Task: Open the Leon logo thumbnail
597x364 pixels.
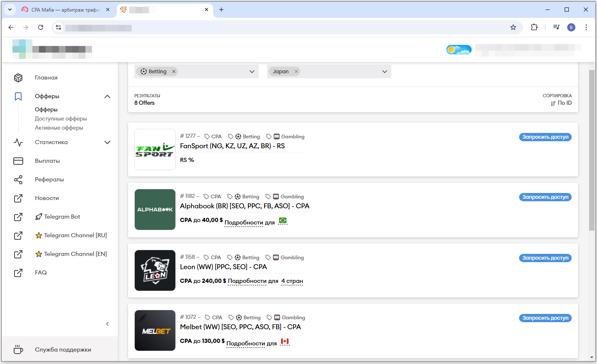Action: pyautogui.click(x=155, y=270)
